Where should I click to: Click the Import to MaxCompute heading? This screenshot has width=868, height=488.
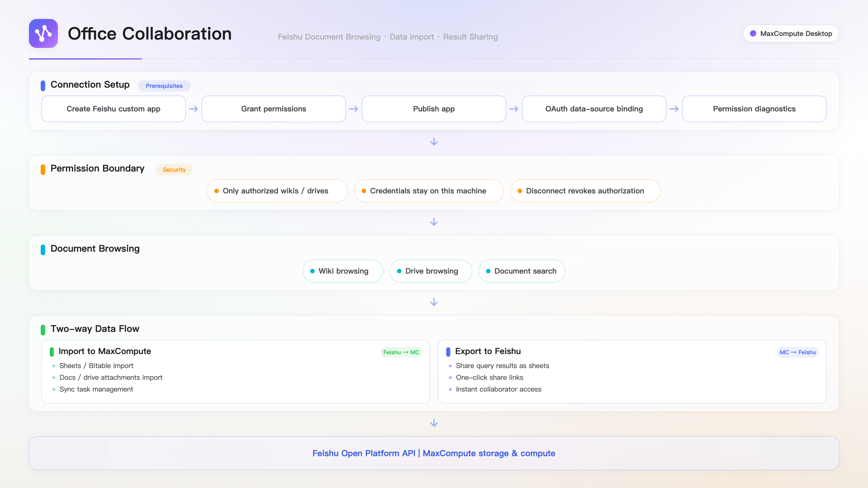[x=105, y=351]
